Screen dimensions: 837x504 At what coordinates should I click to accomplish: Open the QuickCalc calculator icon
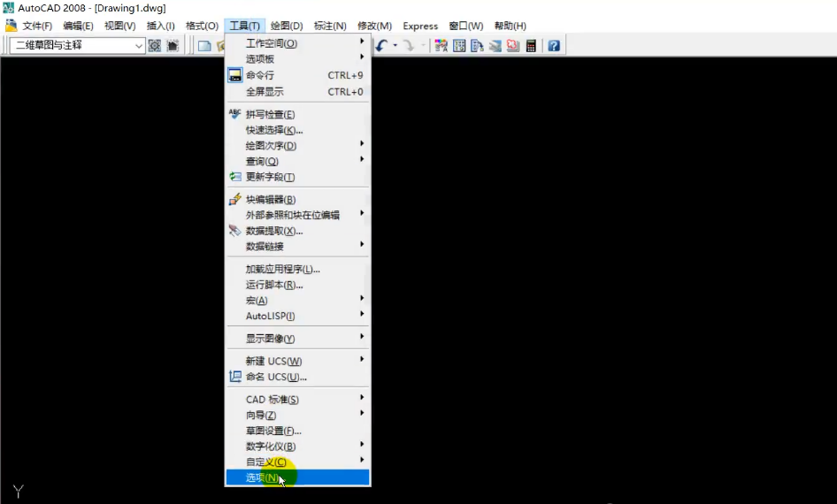(531, 46)
